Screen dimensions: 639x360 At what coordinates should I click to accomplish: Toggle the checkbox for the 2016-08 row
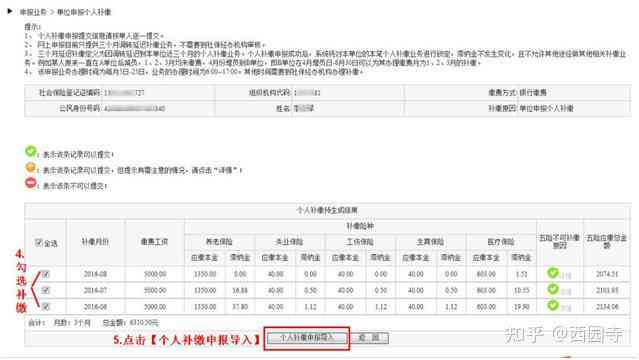coord(46,274)
